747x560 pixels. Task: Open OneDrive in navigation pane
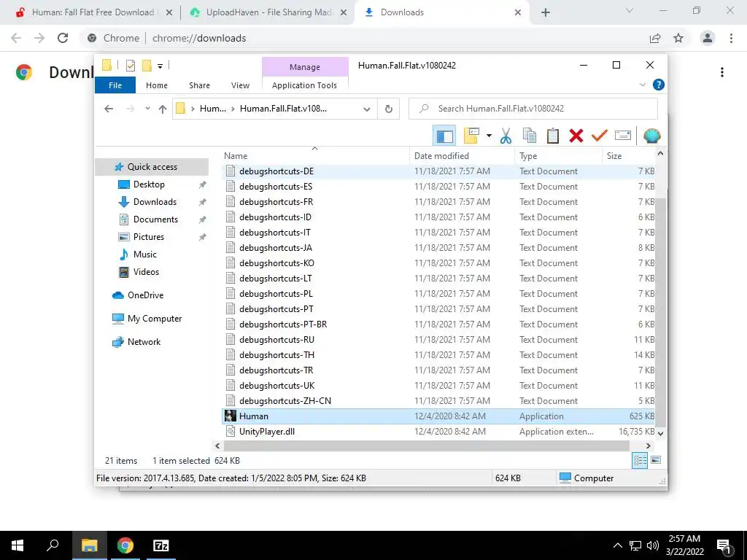point(145,295)
